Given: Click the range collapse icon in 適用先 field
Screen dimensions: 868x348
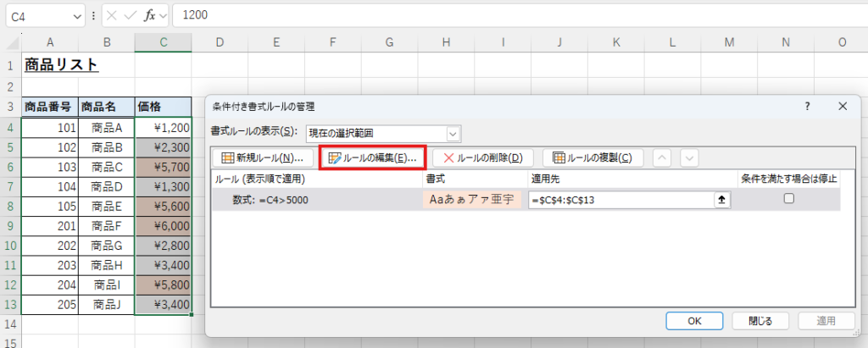Looking at the screenshot, I should (x=722, y=199).
